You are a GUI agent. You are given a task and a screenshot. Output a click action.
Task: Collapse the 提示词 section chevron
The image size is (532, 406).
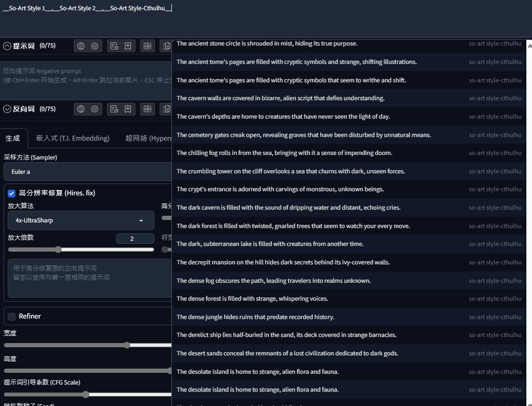7,46
